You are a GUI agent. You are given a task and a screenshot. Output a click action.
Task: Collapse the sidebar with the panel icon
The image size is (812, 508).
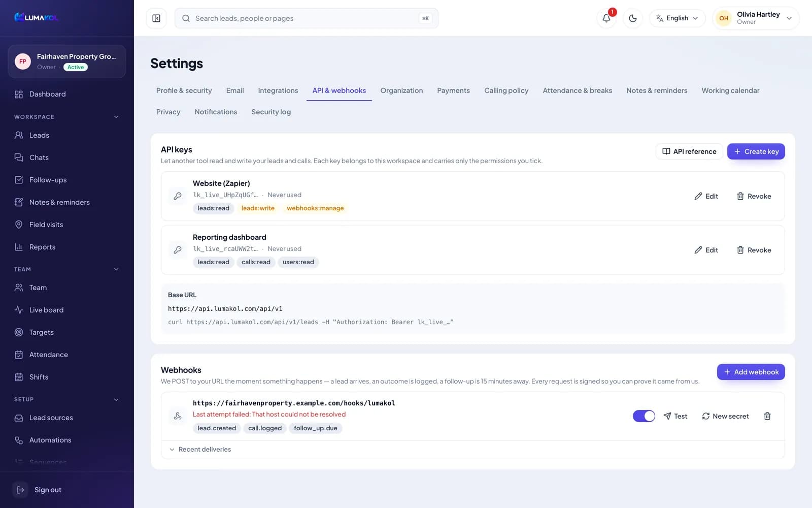(156, 18)
